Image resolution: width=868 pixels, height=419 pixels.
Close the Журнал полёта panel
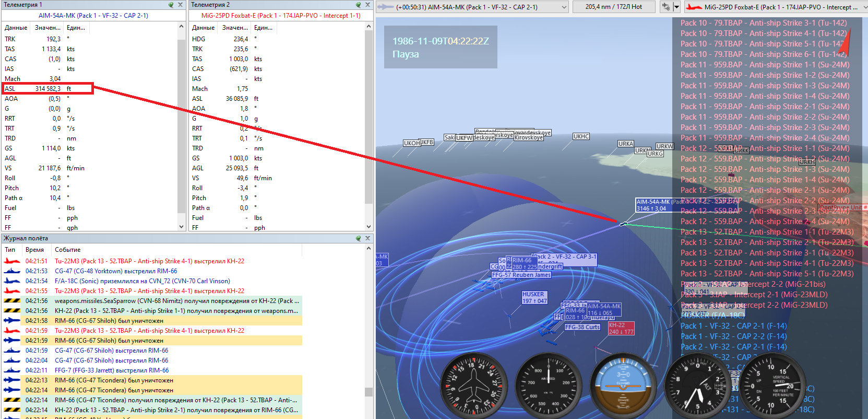pyautogui.click(x=367, y=238)
